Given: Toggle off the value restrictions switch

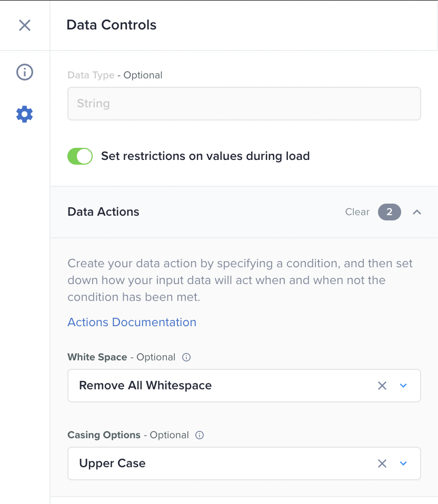Looking at the screenshot, I should 80,156.
